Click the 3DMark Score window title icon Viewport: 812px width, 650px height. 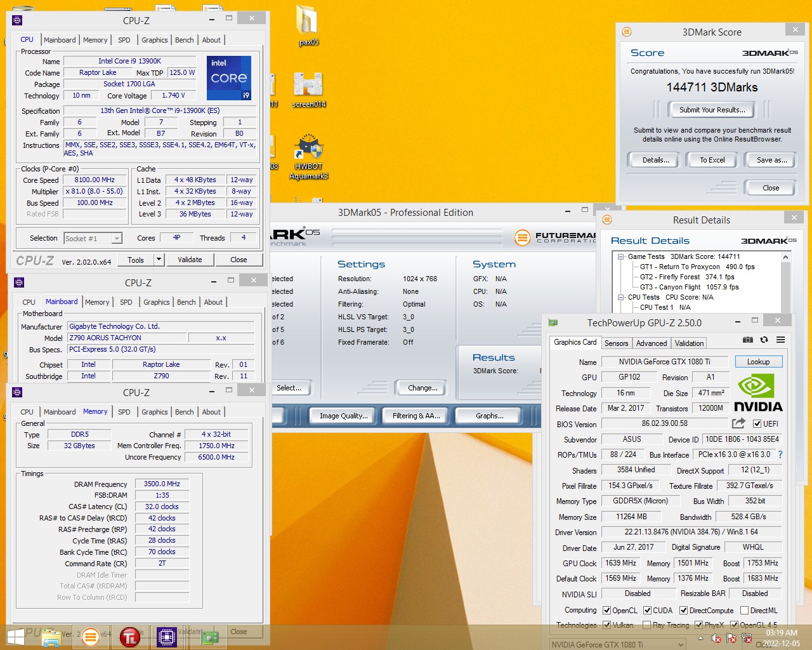point(627,32)
